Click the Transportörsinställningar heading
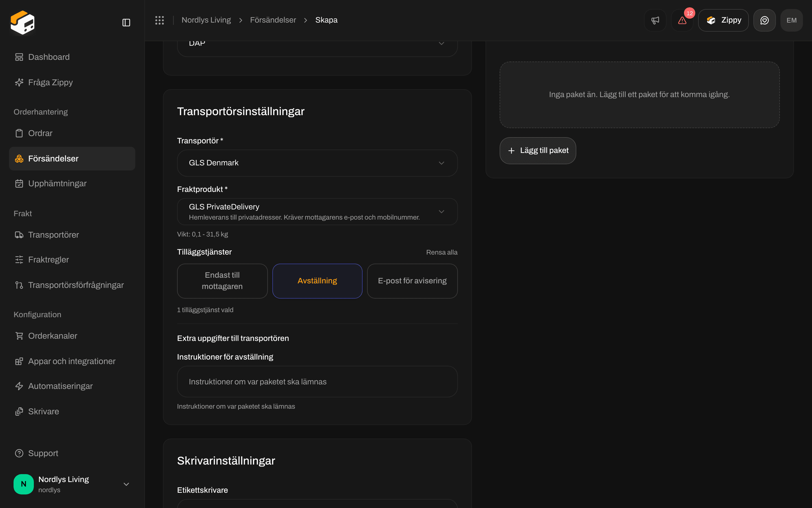This screenshot has width=812, height=508. pyautogui.click(x=240, y=111)
